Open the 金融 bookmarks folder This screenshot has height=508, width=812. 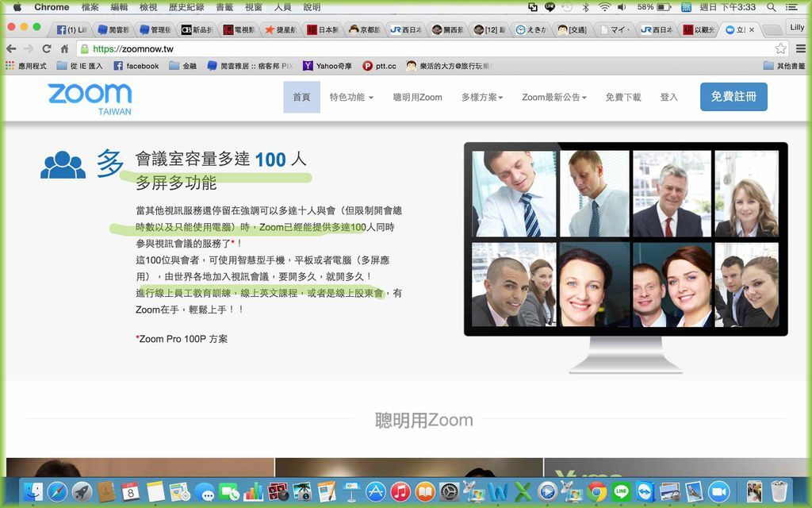pyautogui.click(x=183, y=66)
